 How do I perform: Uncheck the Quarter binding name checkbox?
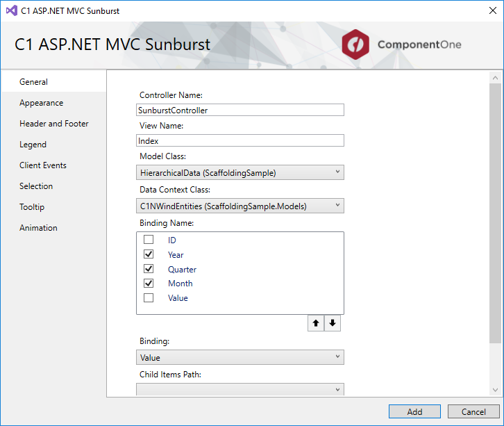tap(149, 269)
